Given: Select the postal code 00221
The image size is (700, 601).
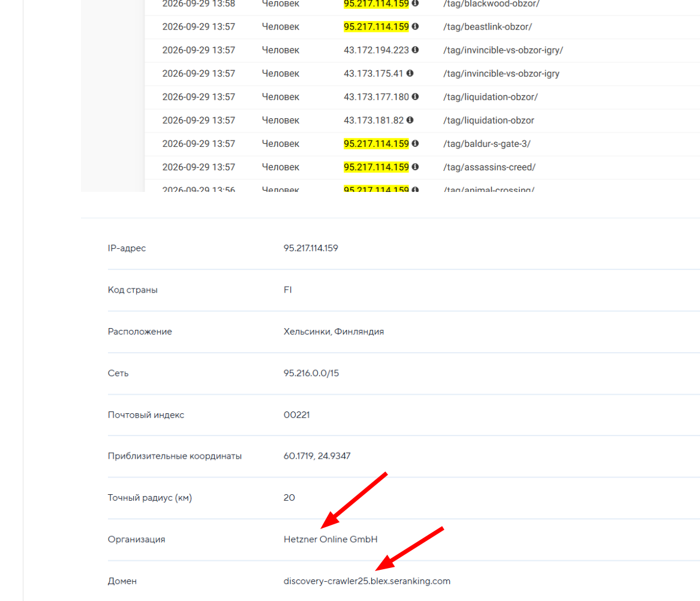Looking at the screenshot, I should point(297,415).
